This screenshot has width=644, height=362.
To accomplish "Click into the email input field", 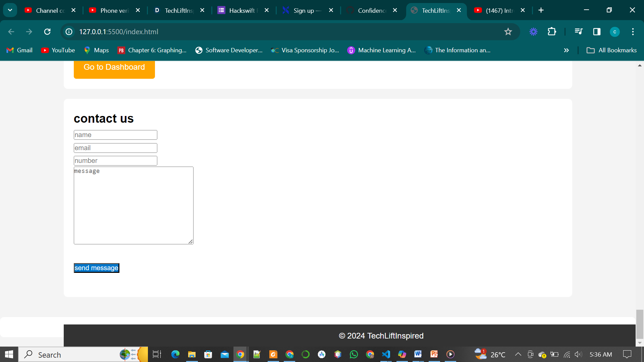I will [115, 148].
